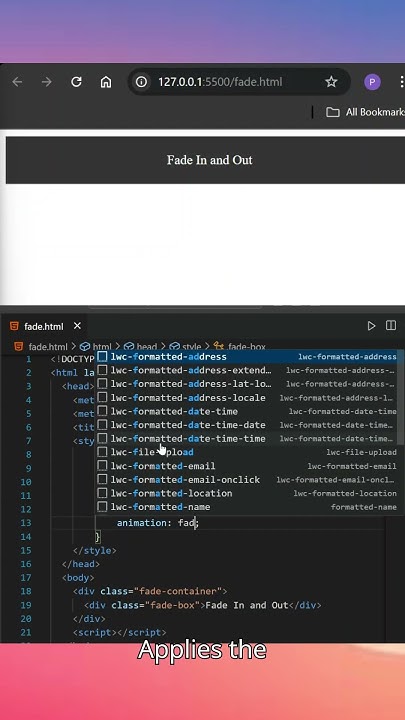Run the file with the play icon
The image size is (405, 720).
371,326
